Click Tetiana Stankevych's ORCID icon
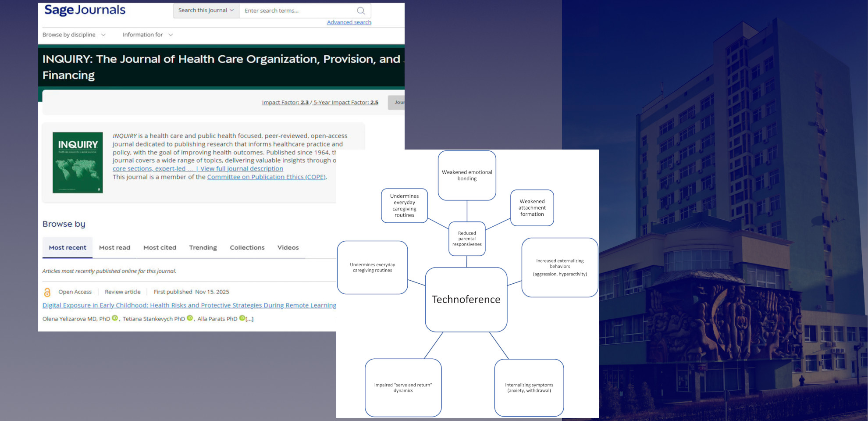 click(190, 318)
